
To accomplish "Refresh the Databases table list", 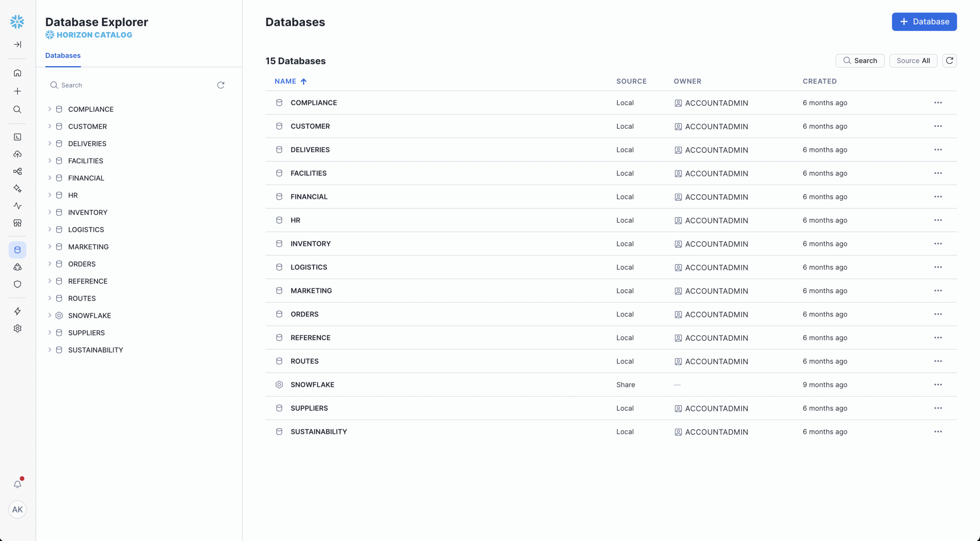I will click(949, 60).
